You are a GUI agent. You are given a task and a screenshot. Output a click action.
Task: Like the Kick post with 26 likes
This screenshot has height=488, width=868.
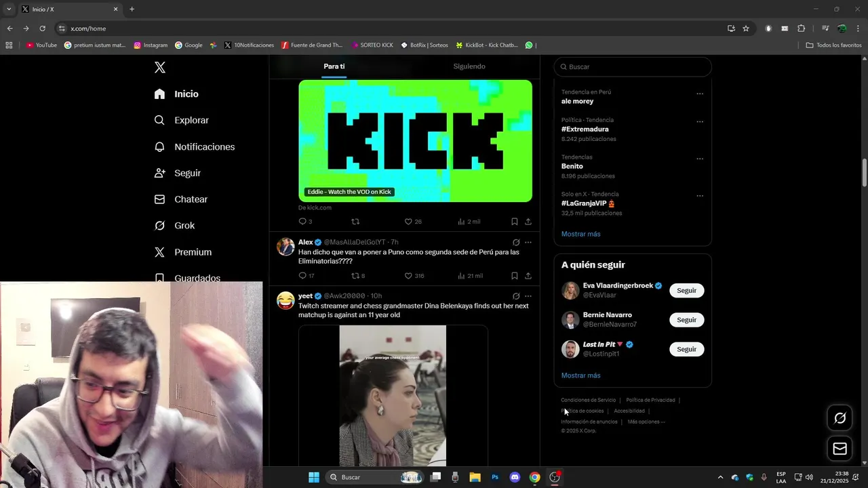(413, 222)
